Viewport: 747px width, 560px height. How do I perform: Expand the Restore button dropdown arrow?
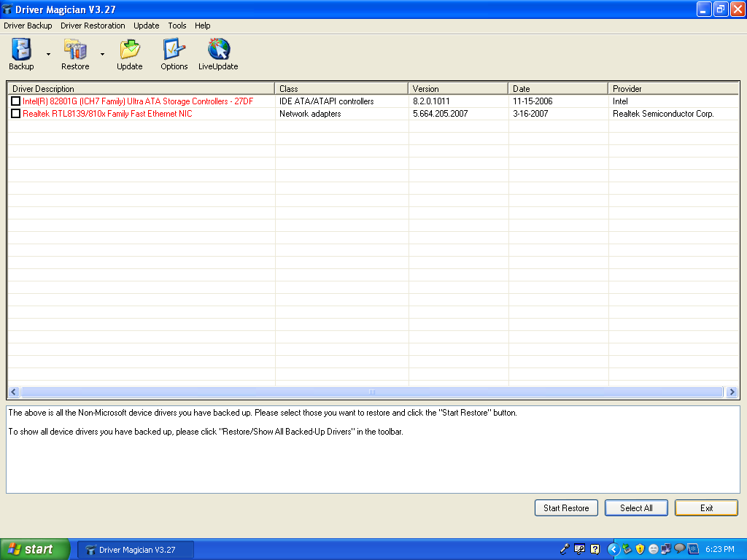pyautogui.click(x=102, y=54)
